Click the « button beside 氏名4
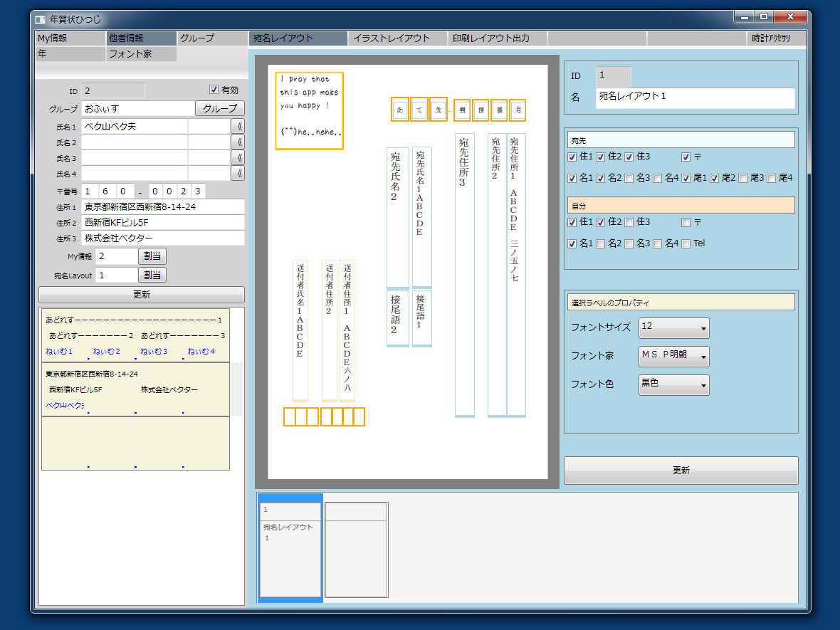 click(x=238, y=173)
